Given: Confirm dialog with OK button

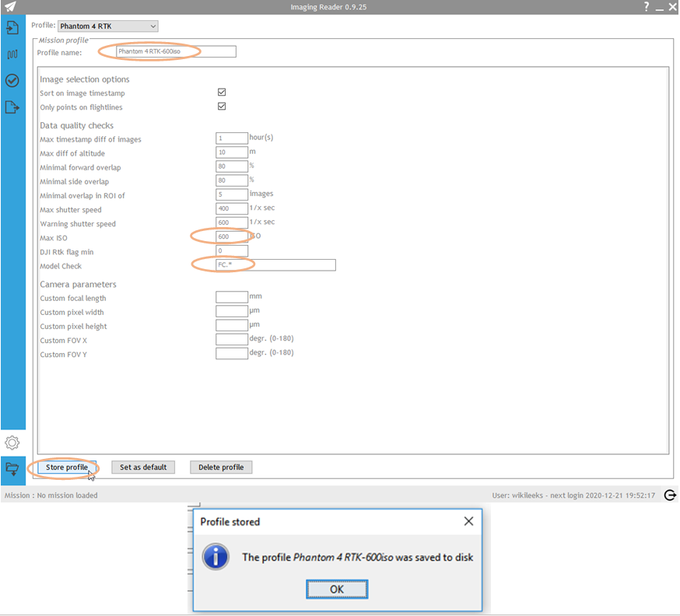Looking at the screenshot, I should pos(337,589).
